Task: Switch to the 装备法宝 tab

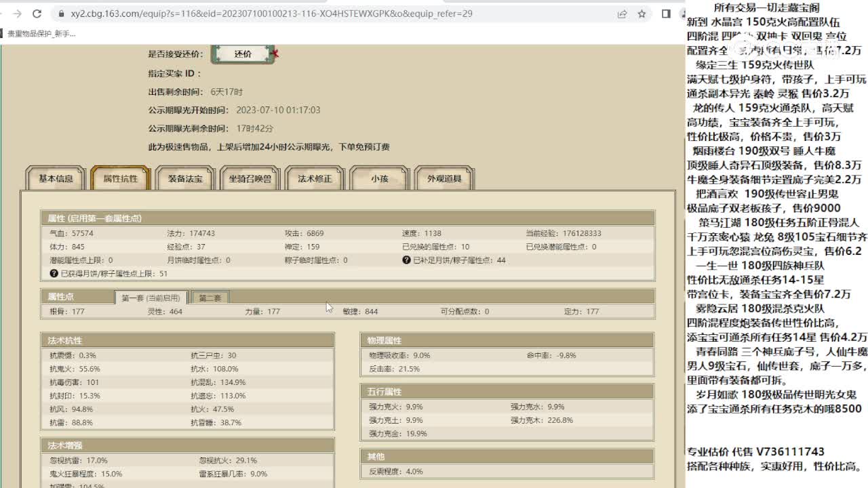Action: (x=185, y=179)
